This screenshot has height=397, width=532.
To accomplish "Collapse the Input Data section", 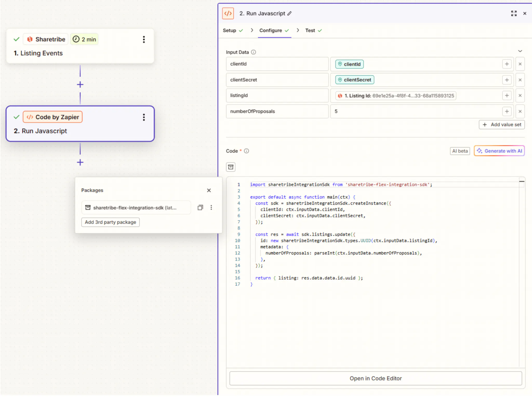I will click(x=520, y=51).
